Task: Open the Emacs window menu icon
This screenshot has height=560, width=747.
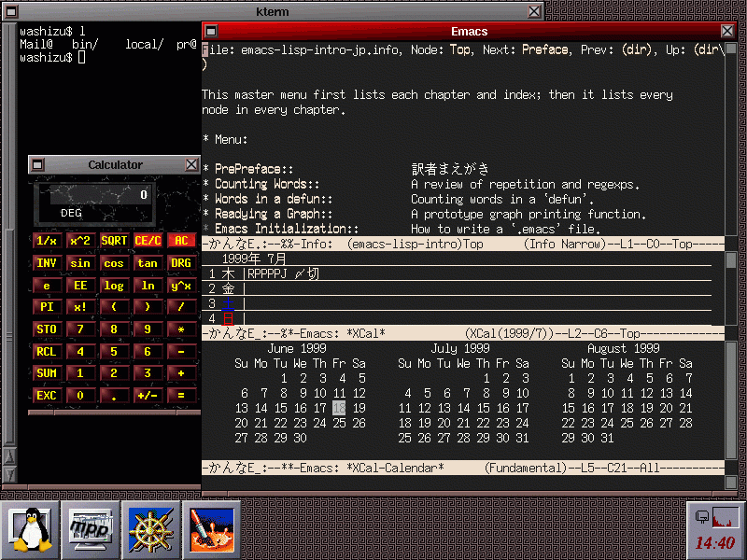Action: 211,32
